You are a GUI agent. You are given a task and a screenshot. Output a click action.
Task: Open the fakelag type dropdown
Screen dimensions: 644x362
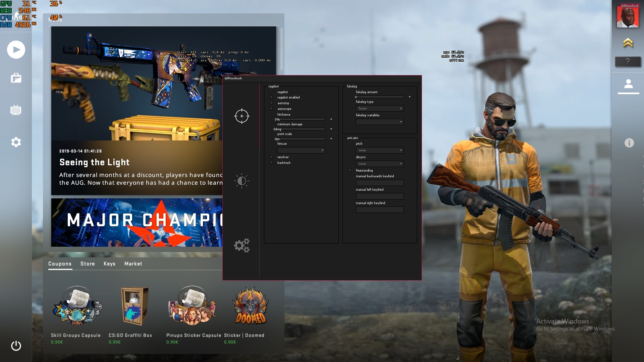click(379, 109)
